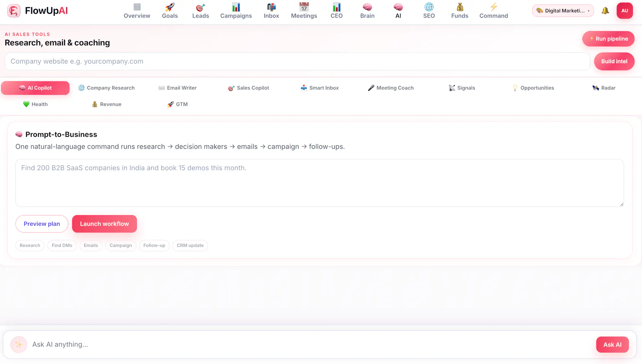Screen dimensions: 642x364
Task: Select the Campaign step chip
Action: [x=121, y=246]
